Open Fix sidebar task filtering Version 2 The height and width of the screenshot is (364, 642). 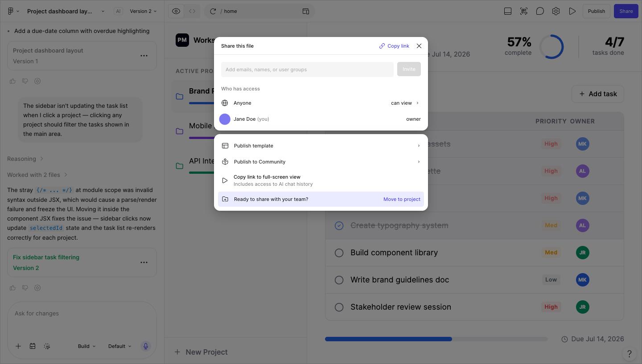tap(82, 262)
